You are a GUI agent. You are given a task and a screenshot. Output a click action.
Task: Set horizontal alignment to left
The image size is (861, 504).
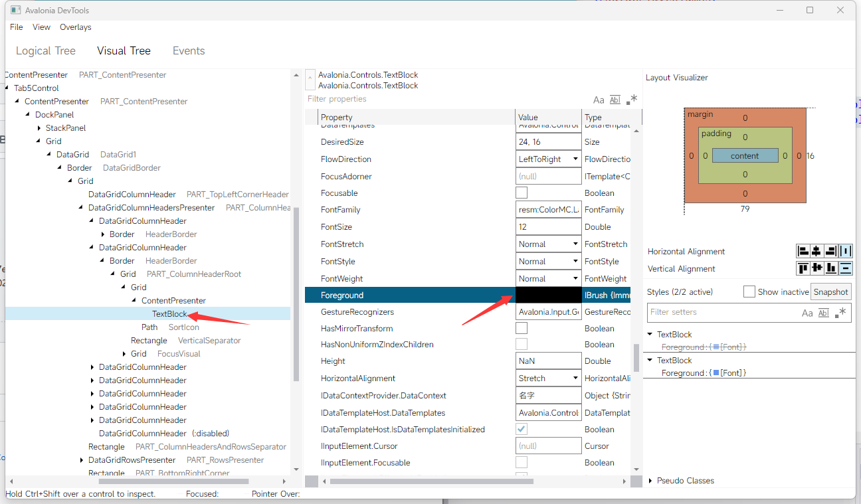pos(803,251)
